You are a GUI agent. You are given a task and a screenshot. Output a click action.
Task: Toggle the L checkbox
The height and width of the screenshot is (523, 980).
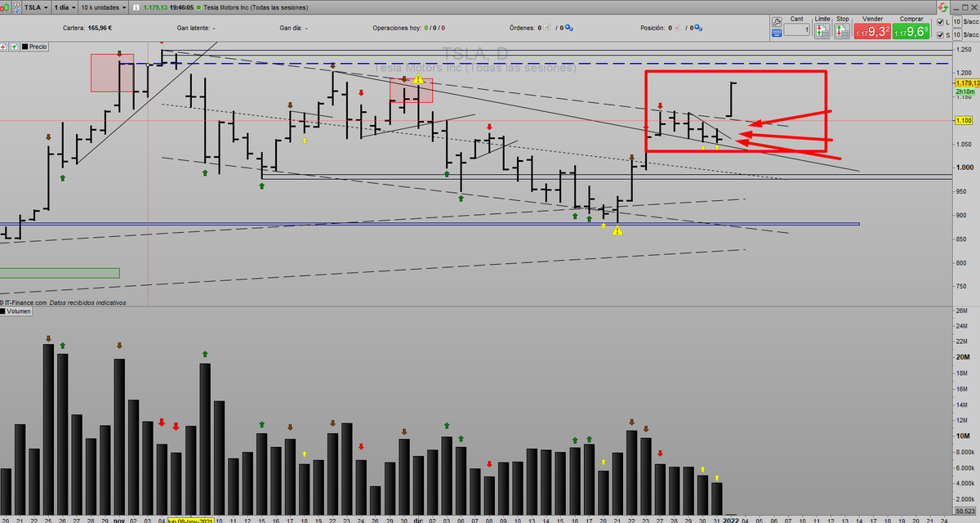tap(940, 22)
